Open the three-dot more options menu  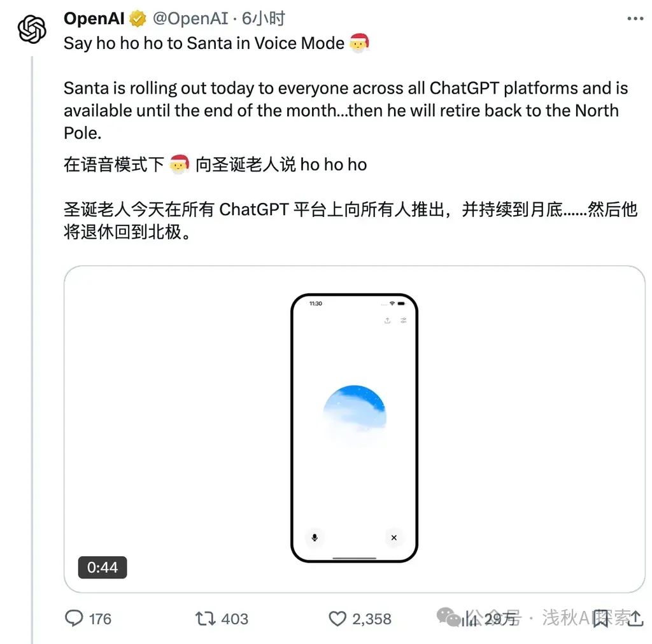[635, 18]
